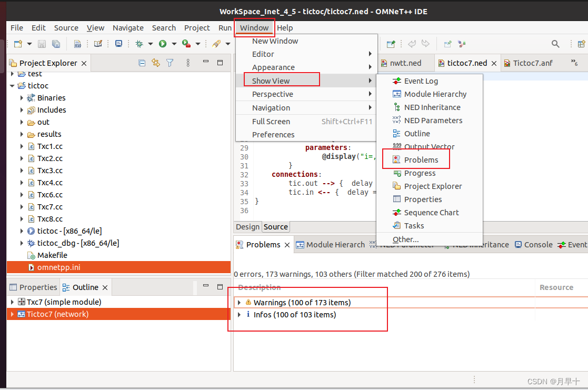The height and width of the screenshot is (390, 588).
Task: Click the pen search tool icon
Action: coord(216,44)
